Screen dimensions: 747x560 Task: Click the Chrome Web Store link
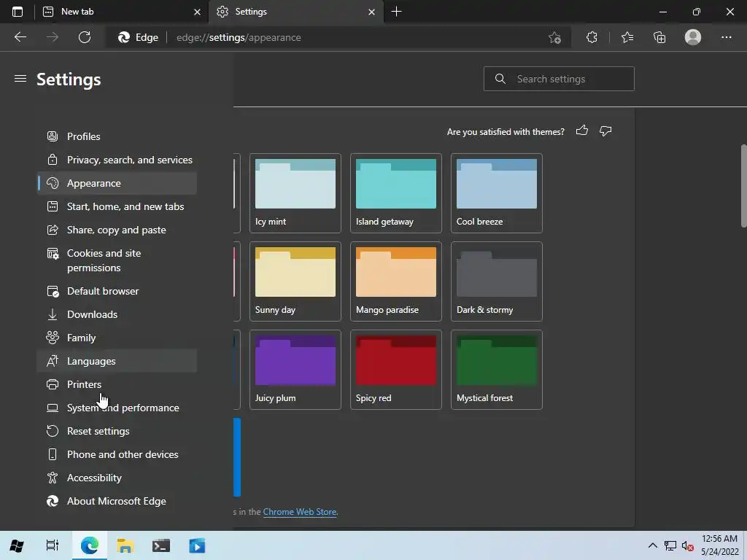point(300,512)
